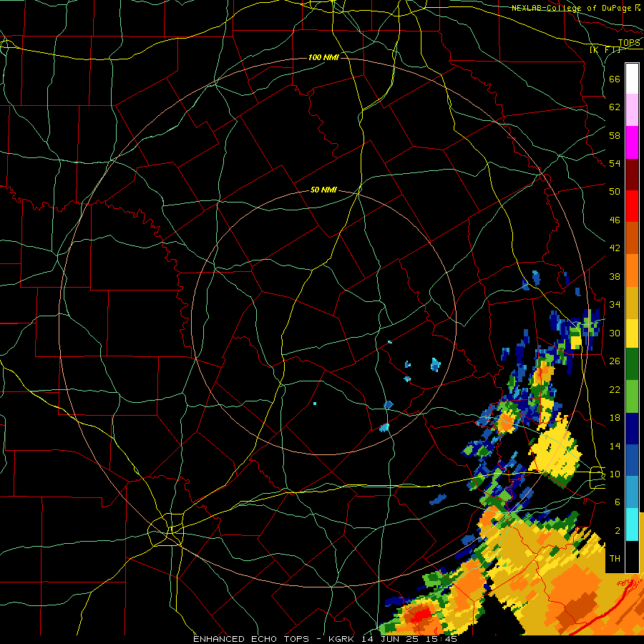The height and width of the screenshot is (644, 644).
Task: Click the '10' legend value
Action: (x=615, y=474)
